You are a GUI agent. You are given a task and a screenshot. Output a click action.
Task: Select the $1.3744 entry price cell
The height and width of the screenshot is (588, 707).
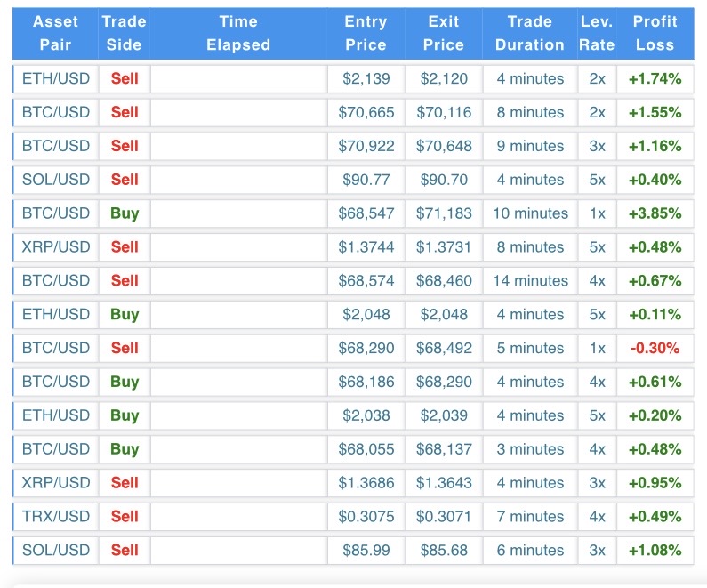(366, 247)
